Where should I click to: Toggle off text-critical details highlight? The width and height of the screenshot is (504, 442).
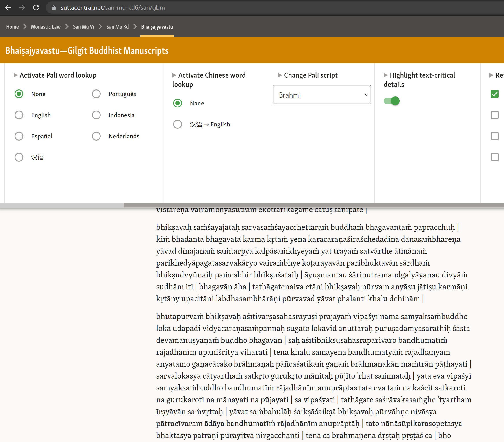coord(392,101)
